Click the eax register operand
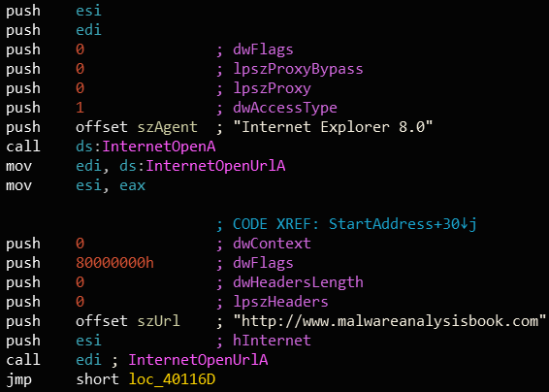 pyautogui.click(x=132, y=185)
